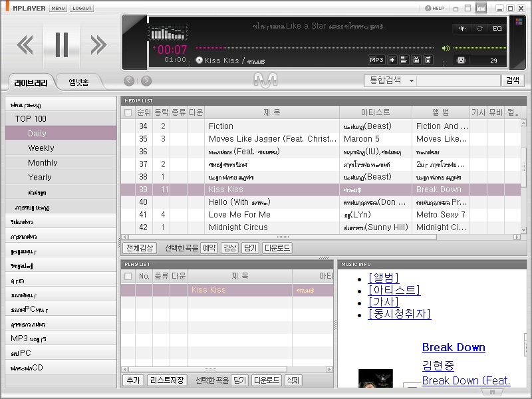The width and height of the screenshot is (532, 399).
Task: Select Weekly chart in sidebar
Action: 61,148
